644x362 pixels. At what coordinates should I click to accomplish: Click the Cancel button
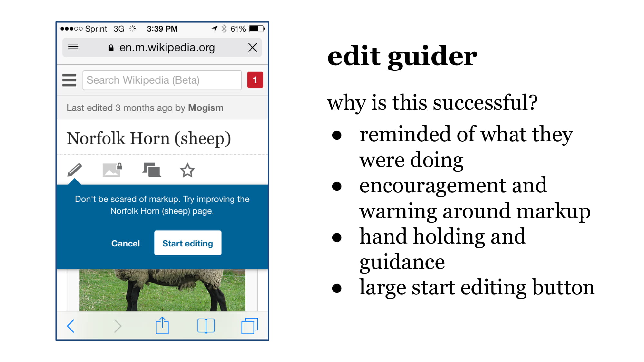click(125, 243)
